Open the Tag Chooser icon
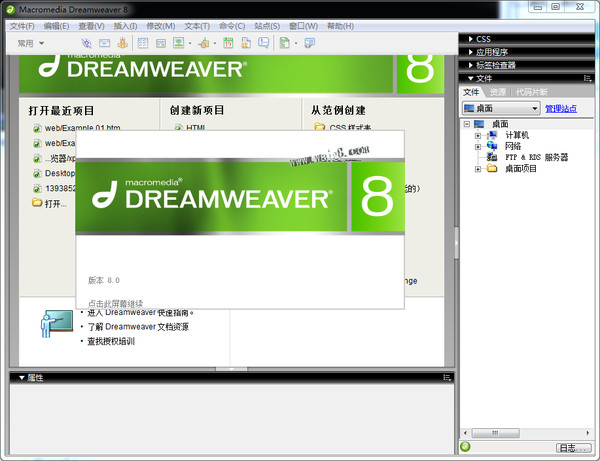The height and width of the screenshot is (461, 600). click(309, 43)
